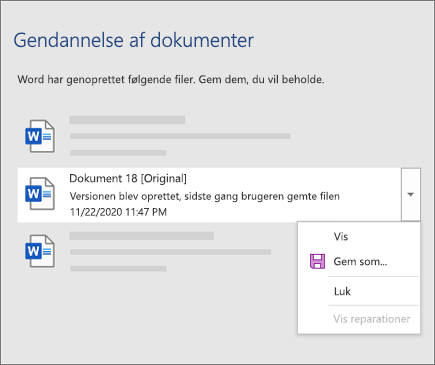Click the Word file icon of the last recovered document
Image resolution: width=435 pixels, height=365 pixels.
click(40, 251)
